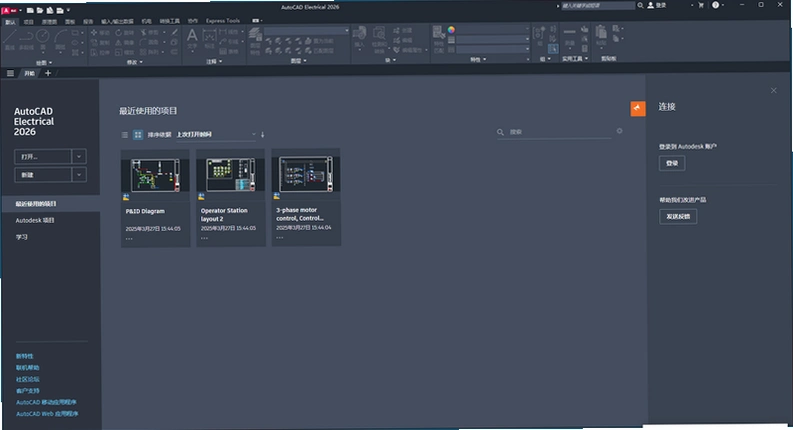Click the Open folder icon in quick access toolbar
Image resolution: width=793 pixels, height=430 pixels.
(40, 10)
